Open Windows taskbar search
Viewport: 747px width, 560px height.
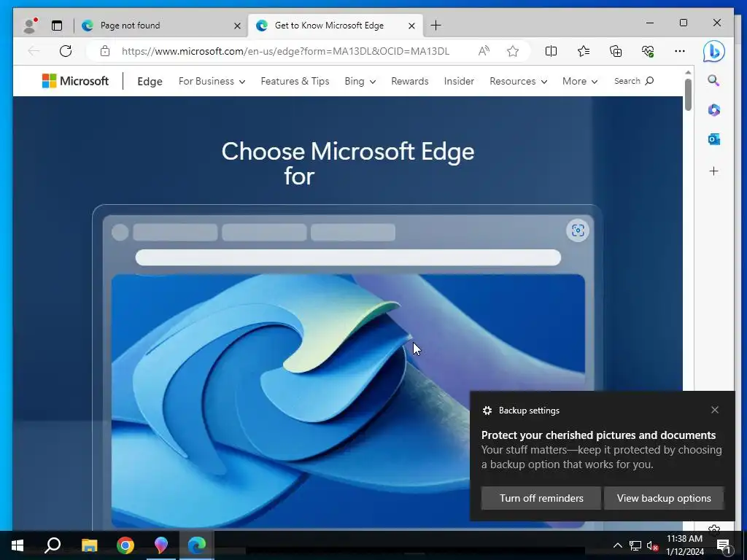tap(53, 545)
